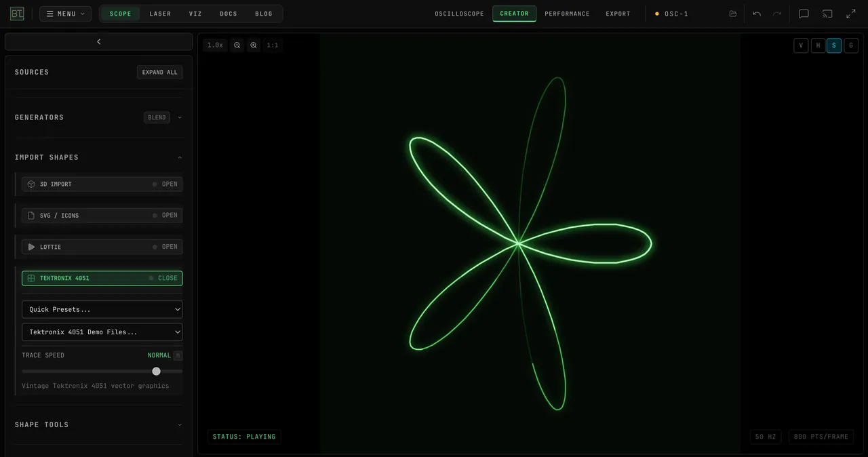Click the EXPAND ALL button
This screenshot has height=457, width=868.
point(160,73)
